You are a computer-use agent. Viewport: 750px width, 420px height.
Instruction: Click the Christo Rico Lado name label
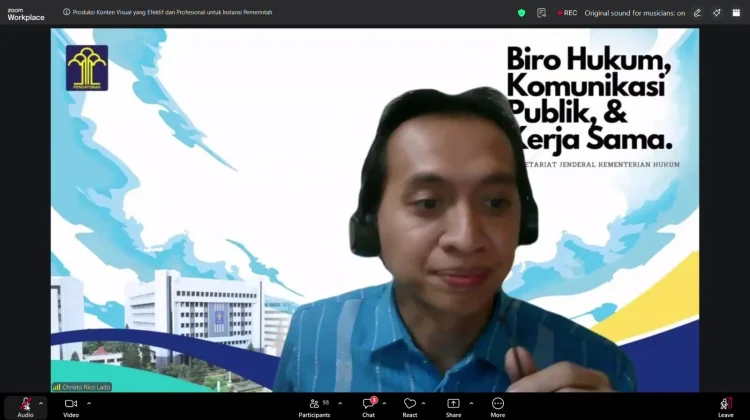82,387
